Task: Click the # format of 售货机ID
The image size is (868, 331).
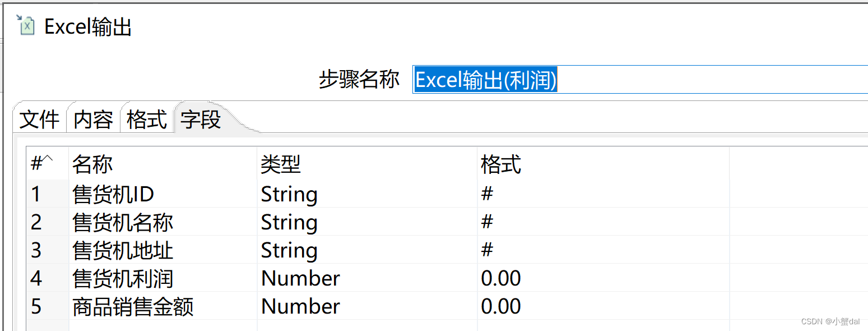Action: 603,194
